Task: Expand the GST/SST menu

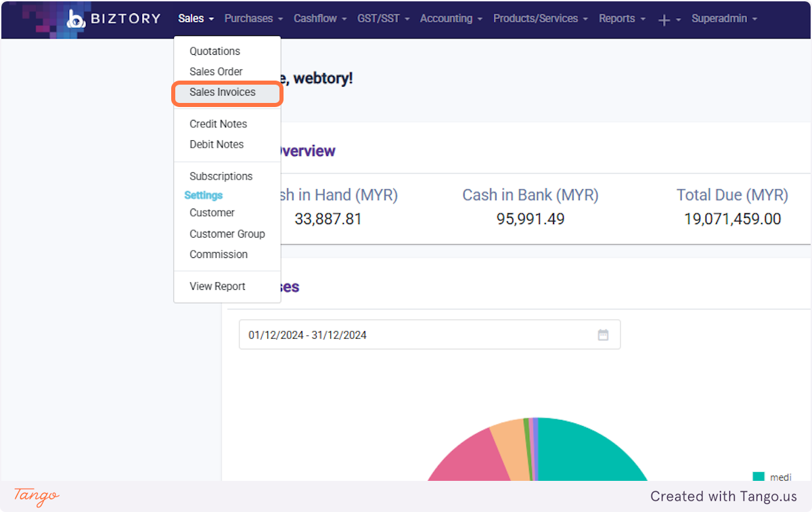Action: tap(384, 18)
